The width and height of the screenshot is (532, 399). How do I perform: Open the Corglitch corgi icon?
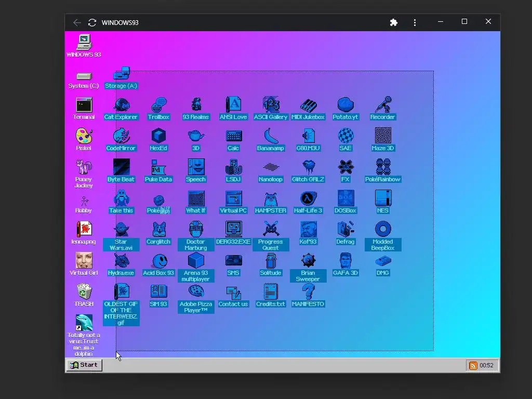click(x=158, y=229)
